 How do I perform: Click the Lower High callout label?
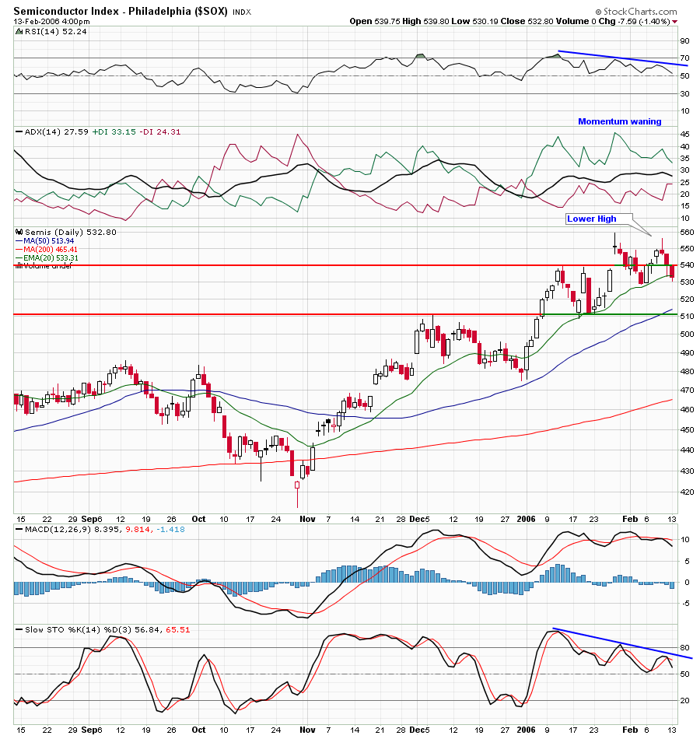tap(592, 219)
